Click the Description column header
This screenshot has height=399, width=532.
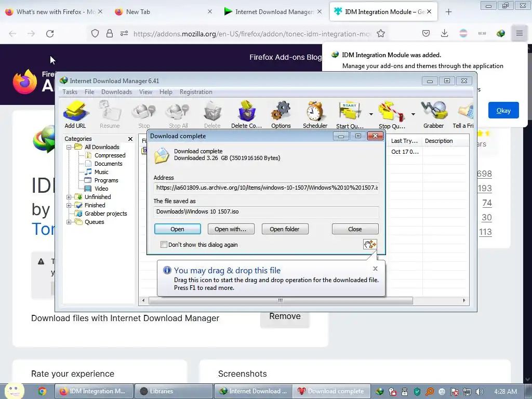point(445,141)
